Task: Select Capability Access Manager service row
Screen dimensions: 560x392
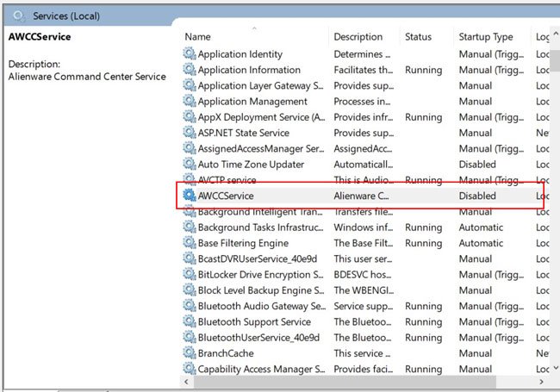Action: (x=260, y=370)
